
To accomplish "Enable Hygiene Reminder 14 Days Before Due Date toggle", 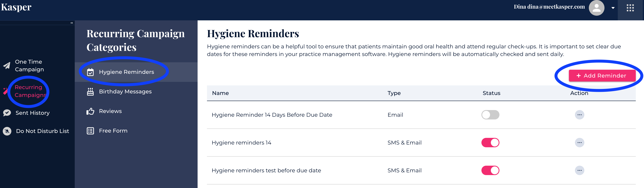I will [x=490, y=115].
